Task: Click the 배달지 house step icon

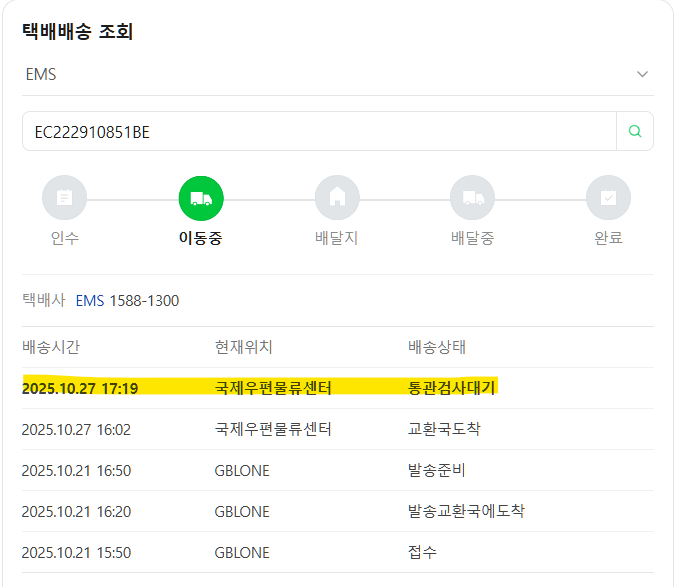Action: (x=337, y=198)
